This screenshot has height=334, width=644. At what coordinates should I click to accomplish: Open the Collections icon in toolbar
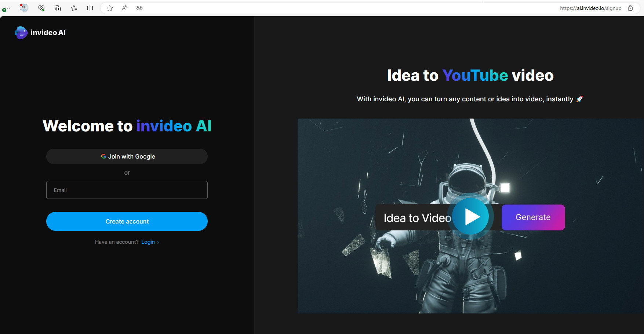(58, 8)
